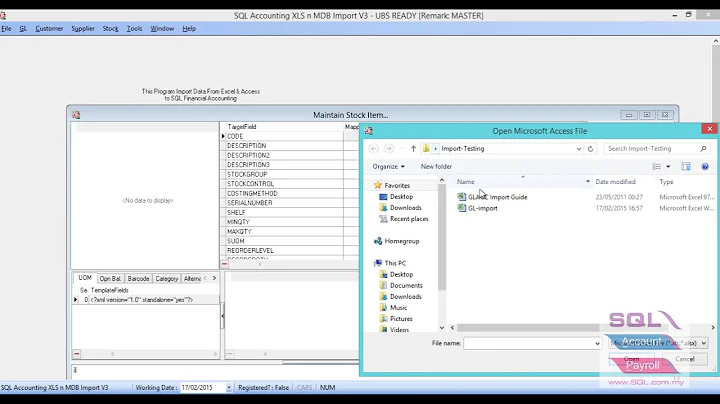Open the File menu
The image size is (720, 404).
(x=6, y=28)
